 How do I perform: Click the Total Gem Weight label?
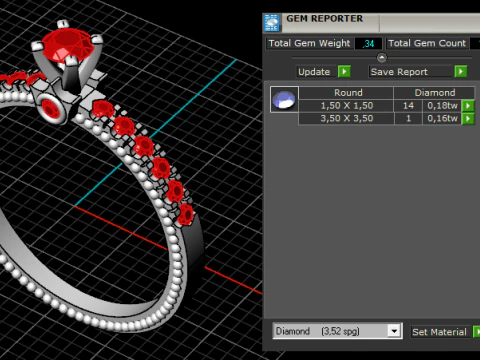point(309,43)
